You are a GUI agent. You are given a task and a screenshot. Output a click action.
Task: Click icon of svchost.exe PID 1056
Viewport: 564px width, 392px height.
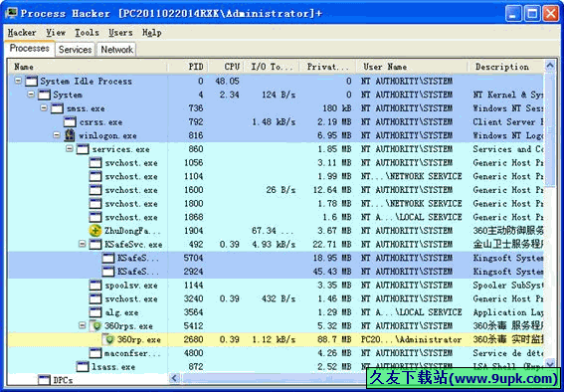pos(95,163)
